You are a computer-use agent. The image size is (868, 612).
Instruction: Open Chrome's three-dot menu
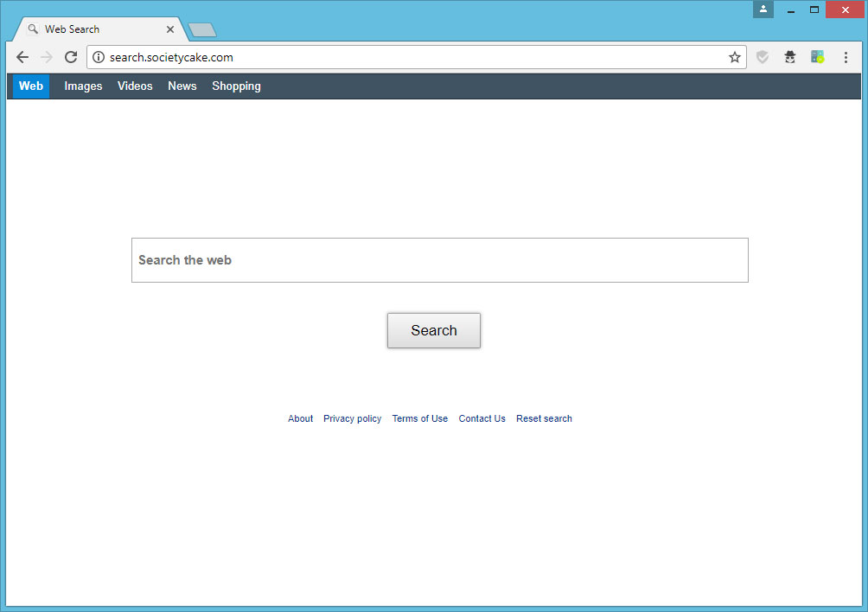tap(845, 57)
